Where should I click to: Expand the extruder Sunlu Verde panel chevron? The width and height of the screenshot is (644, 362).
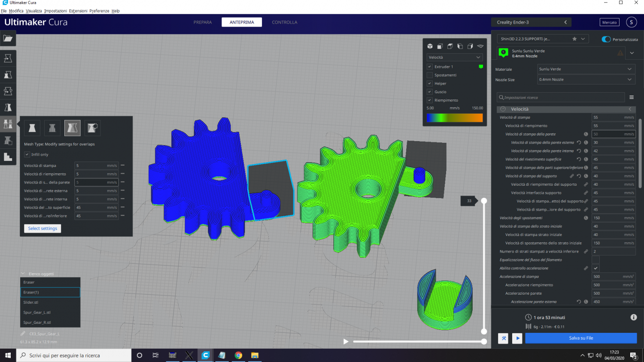632,53
